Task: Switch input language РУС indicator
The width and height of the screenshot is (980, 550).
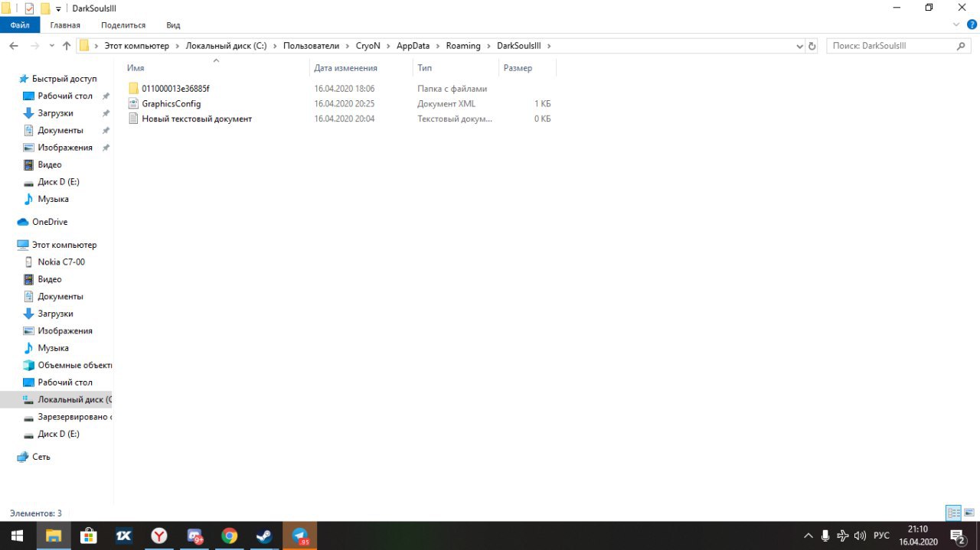Action: pos(881,535)
